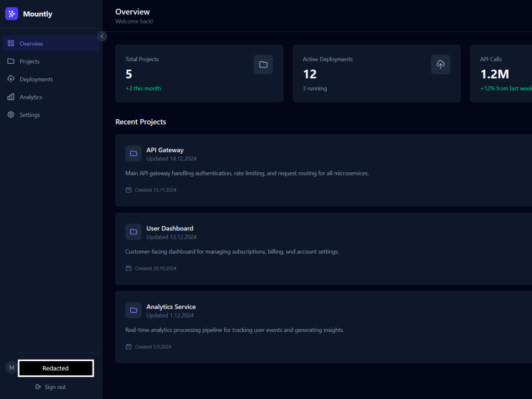Click the 'Created 20.10.2024' date text
Screen dimensions: 532x399
coord(156,268)
